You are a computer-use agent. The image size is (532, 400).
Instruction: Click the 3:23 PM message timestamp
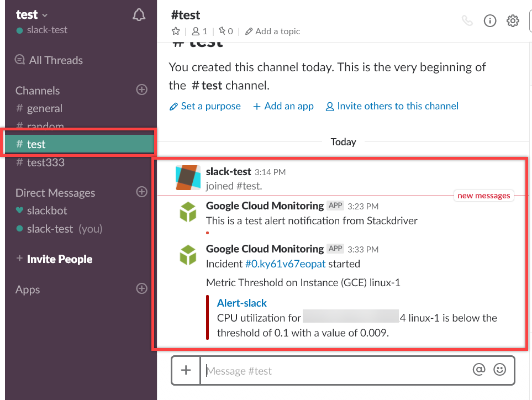[x=363, y=206]
